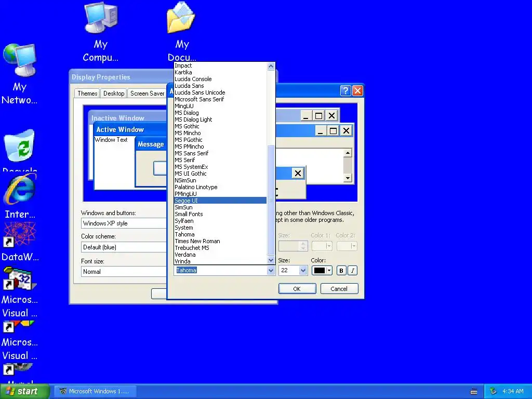Choose MS Sans Serif font

[x=220, y=153]
